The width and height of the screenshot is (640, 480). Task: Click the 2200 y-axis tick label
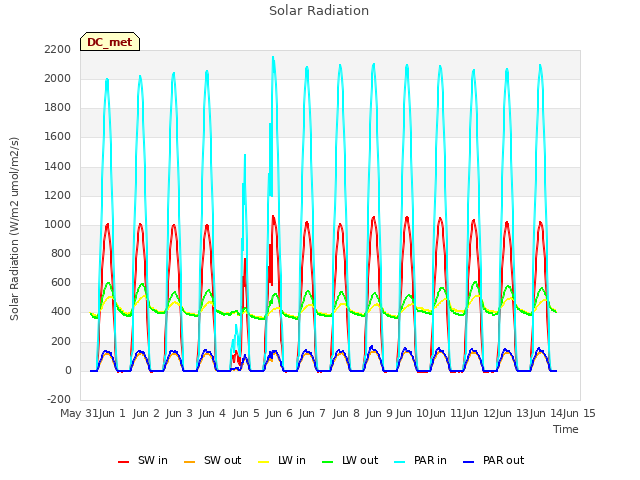click(58, 49)
